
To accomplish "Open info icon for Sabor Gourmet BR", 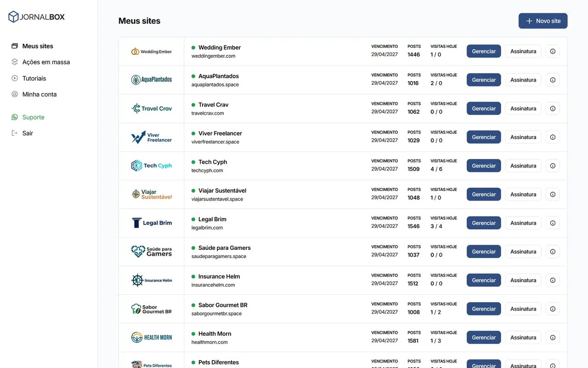I will point(553,309).
